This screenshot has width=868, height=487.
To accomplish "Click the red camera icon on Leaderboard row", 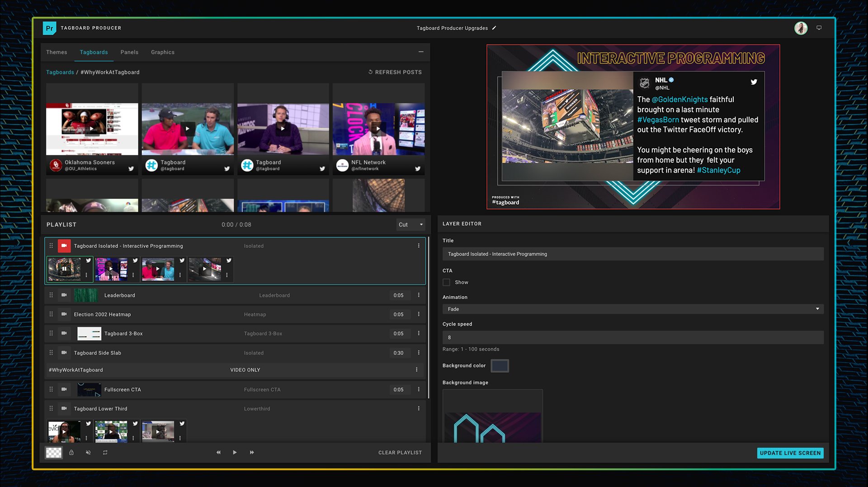I will 64,295.
